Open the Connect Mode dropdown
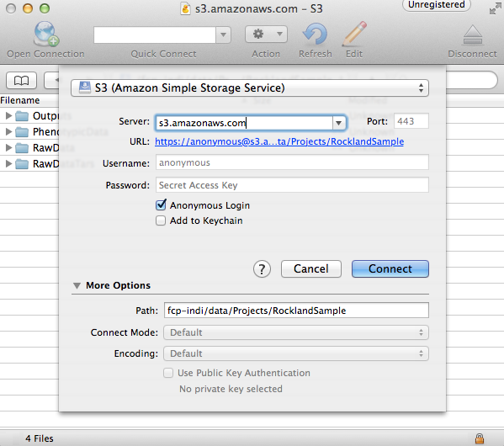Viewport: 504px width, 446px height. (x=296, y=332)
